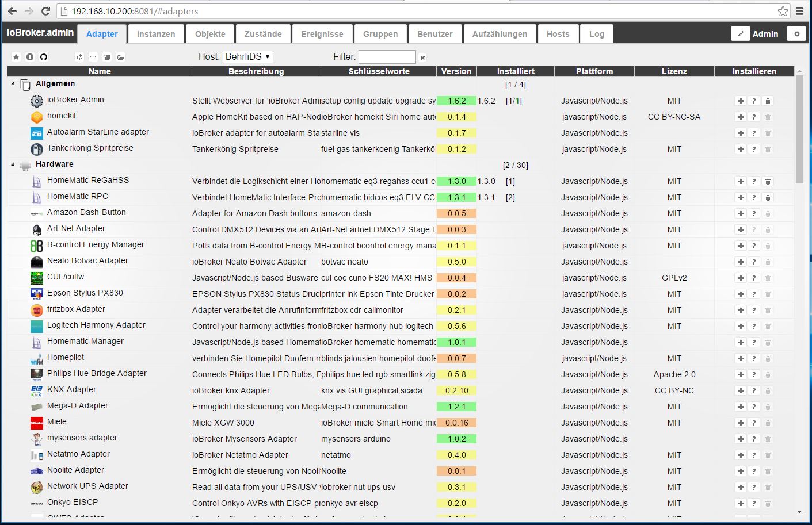The width and height of the screenshot is (812, 525).
Task: Add a HomeMatic ReGaHSS instance with plus
Action: (x=741, y=181)
